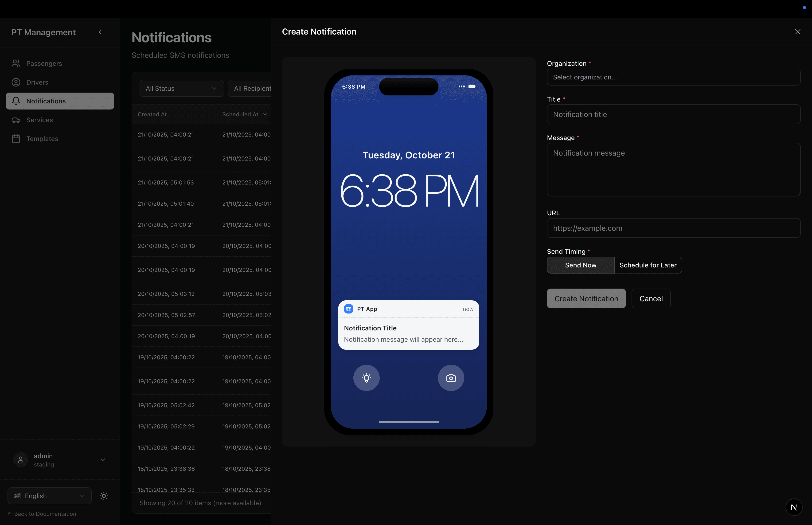The width and height of the screenshot is (812, 525).
Task: Click the Notifications bell icon
Action: (x=16, y=101)
